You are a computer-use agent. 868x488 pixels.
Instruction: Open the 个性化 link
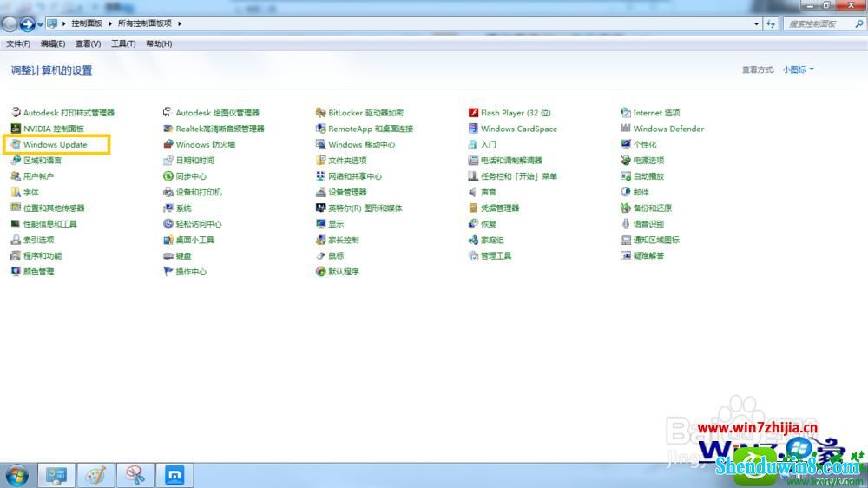point(645,144)
